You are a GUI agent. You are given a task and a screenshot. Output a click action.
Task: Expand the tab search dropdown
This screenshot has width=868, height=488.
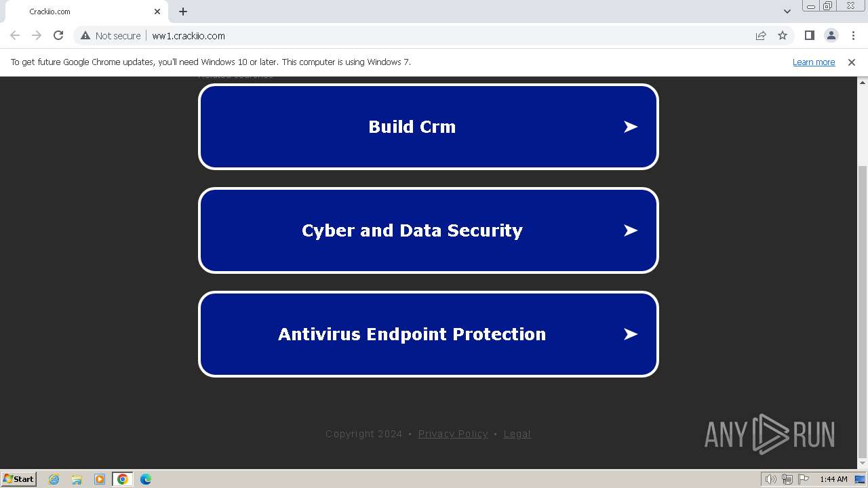click(x=787, y=12)
